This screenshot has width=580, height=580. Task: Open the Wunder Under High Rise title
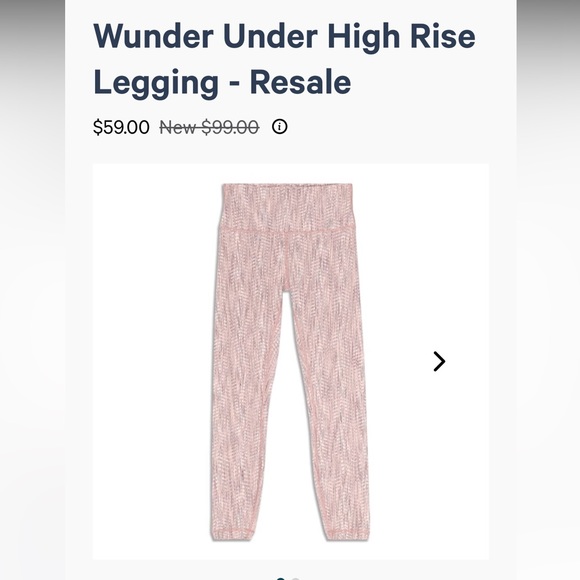[x=284, y=36]
